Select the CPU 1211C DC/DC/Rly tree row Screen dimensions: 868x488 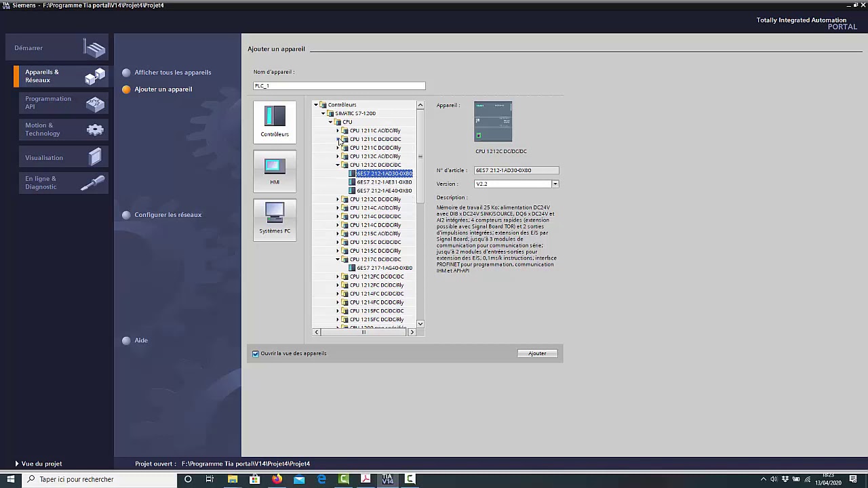[x=375, y=148]
